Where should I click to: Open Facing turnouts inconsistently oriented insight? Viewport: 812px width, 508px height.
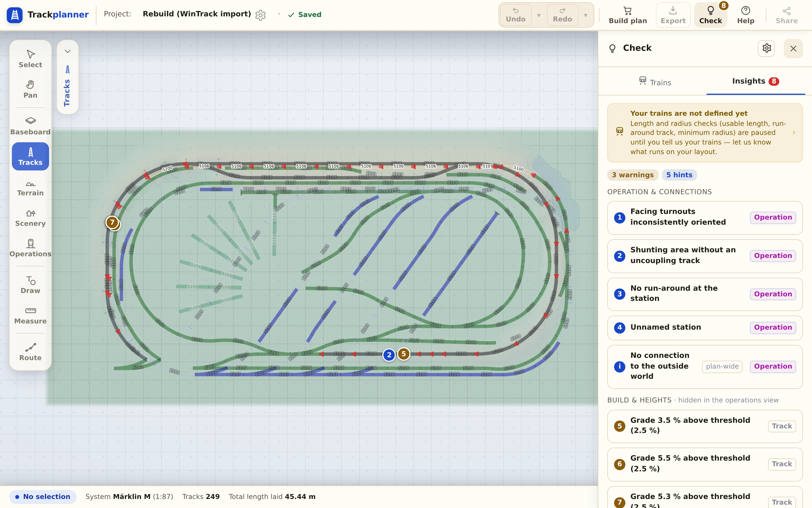pos(705,218)
